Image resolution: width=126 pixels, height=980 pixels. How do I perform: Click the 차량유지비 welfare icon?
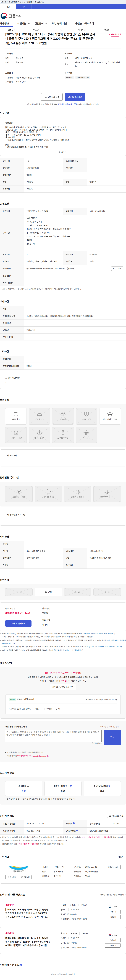point(63,416)
